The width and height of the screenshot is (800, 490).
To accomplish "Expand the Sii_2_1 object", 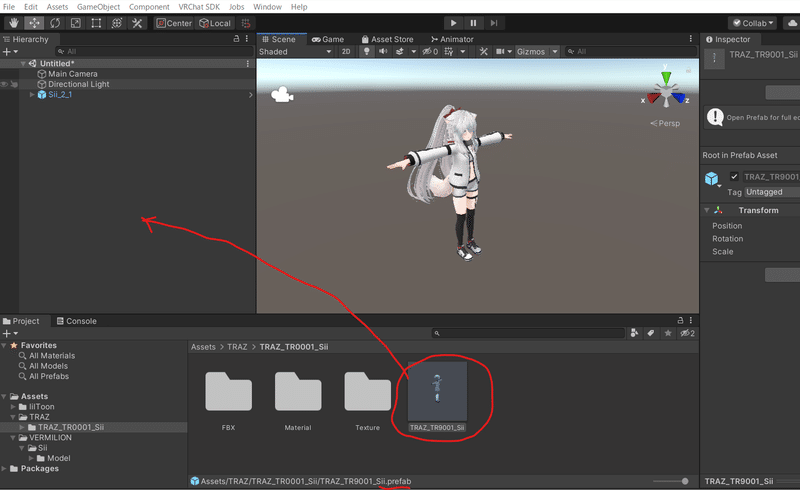I will [32, 95].
